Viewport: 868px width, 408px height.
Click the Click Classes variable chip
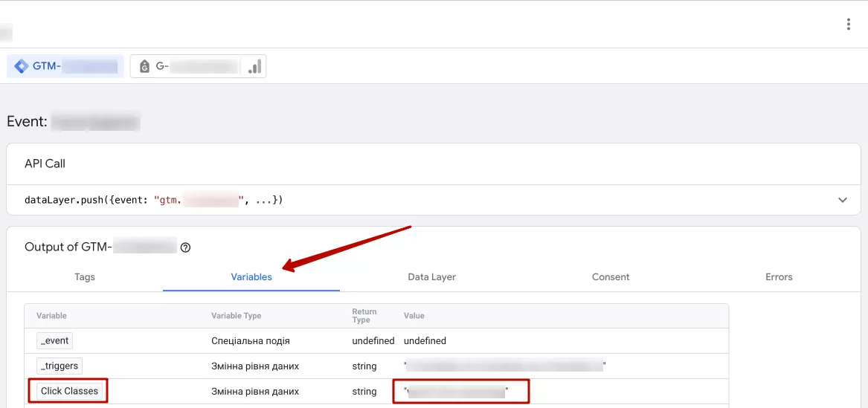[x=69, y=392]
